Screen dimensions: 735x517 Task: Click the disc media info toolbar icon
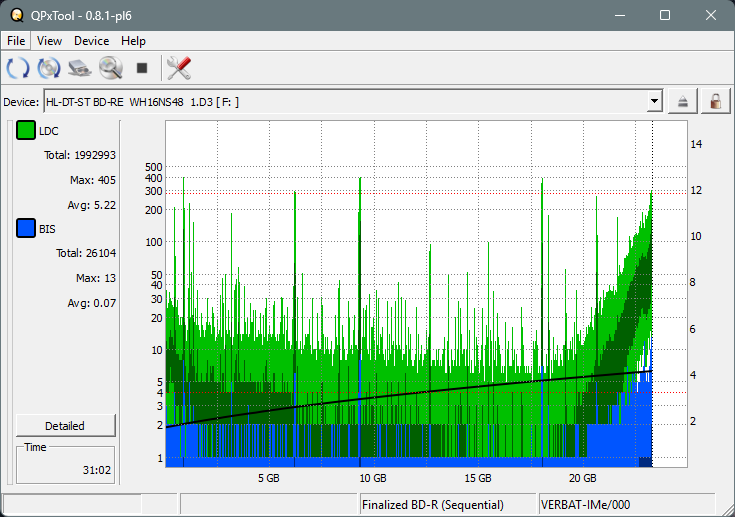pyautogui.click(x=49, y=68)
